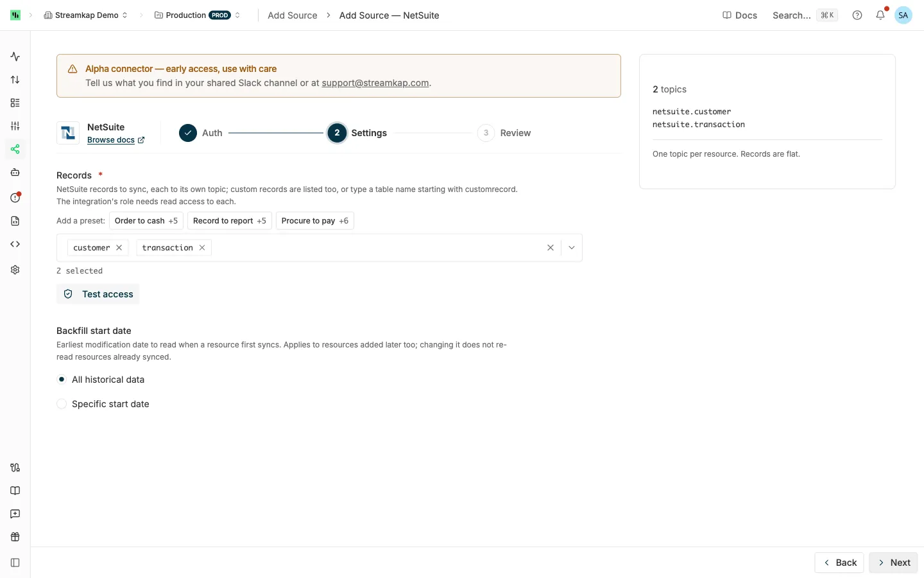Select the All historical data radio
Screen dimensions: 924x578
coord(62,380)
